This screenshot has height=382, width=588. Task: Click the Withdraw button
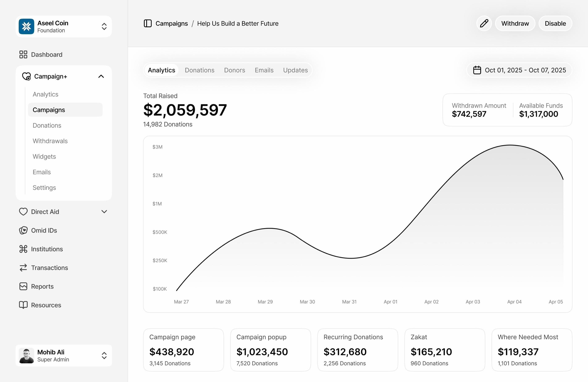515,24
